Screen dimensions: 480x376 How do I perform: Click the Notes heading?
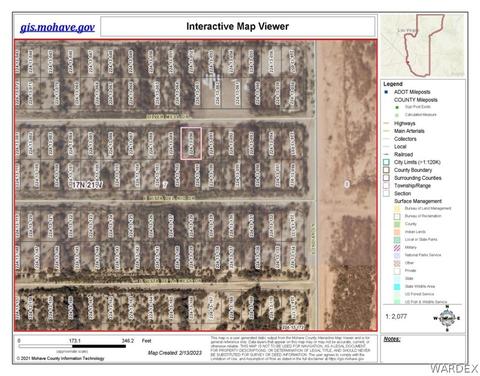(392, 339)
